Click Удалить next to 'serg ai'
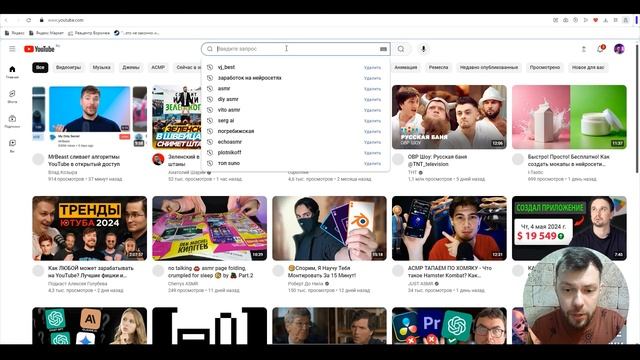 tap(372, 121)
